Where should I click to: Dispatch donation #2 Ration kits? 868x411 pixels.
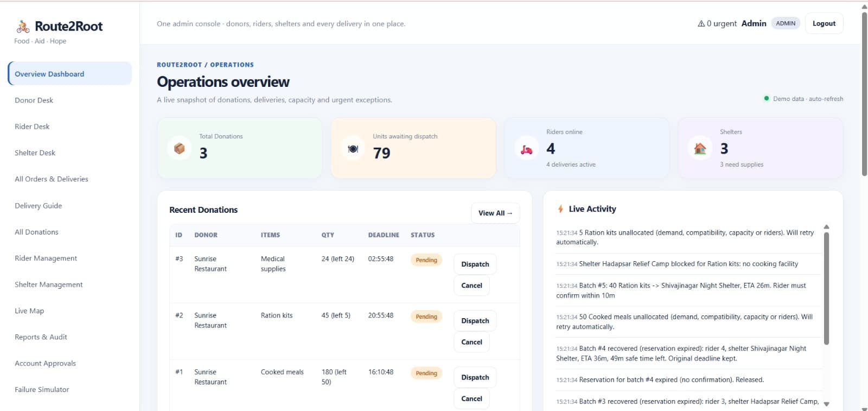click(475, 320)
